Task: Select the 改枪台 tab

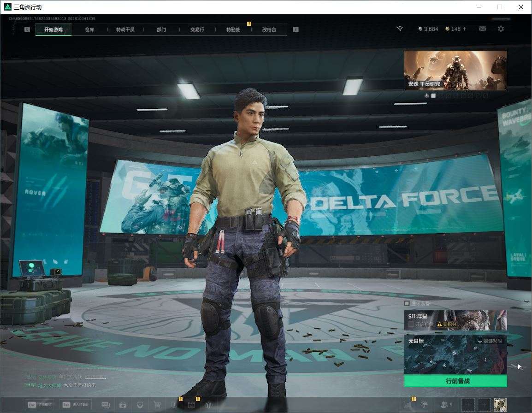Action: click(269, 29)
